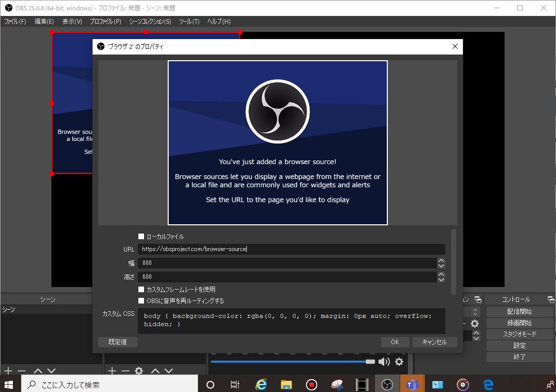Click the URL input field
The image size is (556, 392).
pyautogui.click(x=292, y=249)
